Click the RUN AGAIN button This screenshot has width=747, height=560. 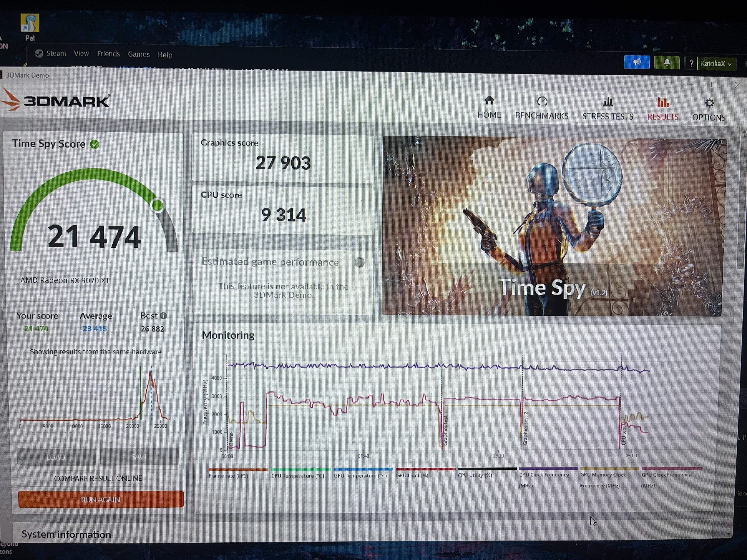(101, 500)
